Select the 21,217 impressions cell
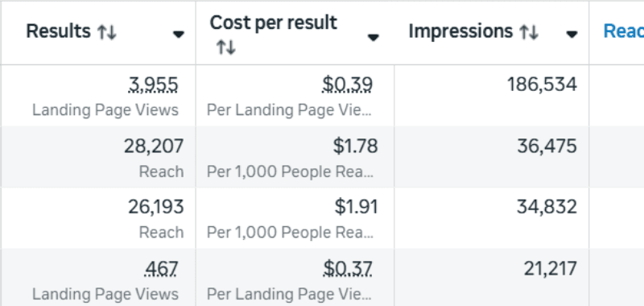 [x=492, y=277]
